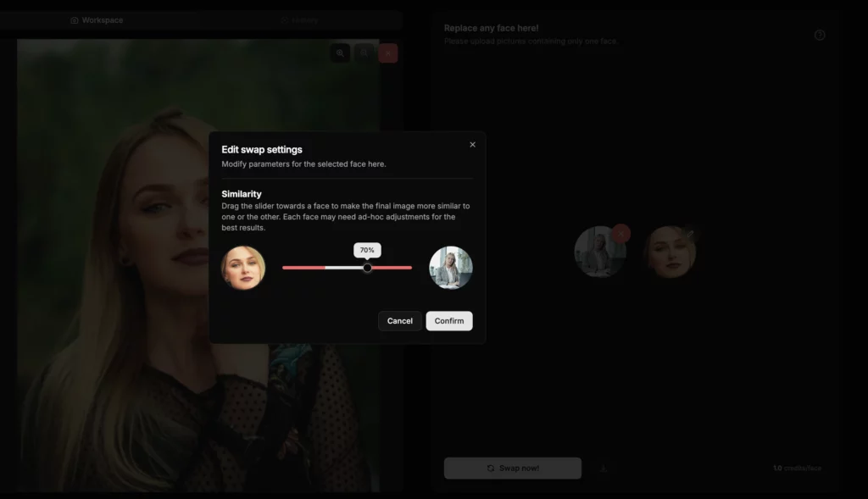Close the Edit swap settings dialog
The width and height of the screenshot is (868, 499).
coord(472,145)
